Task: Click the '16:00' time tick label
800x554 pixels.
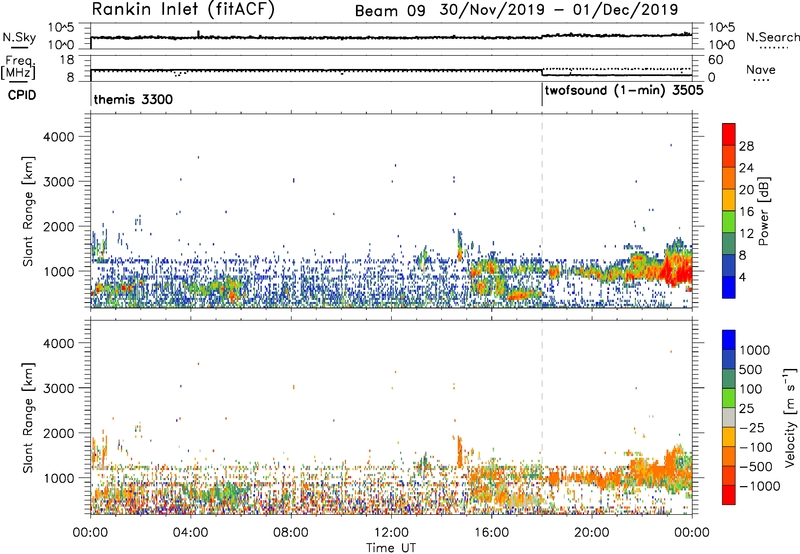Action: click(491, 533)
